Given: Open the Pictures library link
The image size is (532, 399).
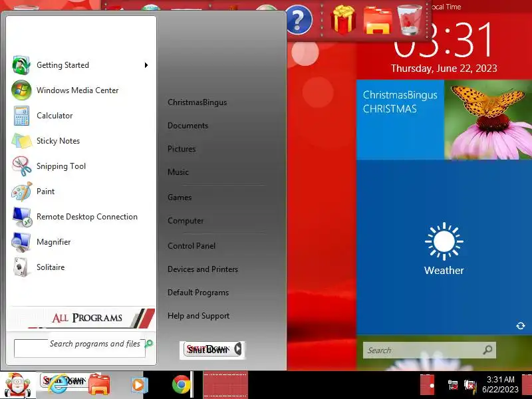Looking at the screenshot, I should (182, 149).
